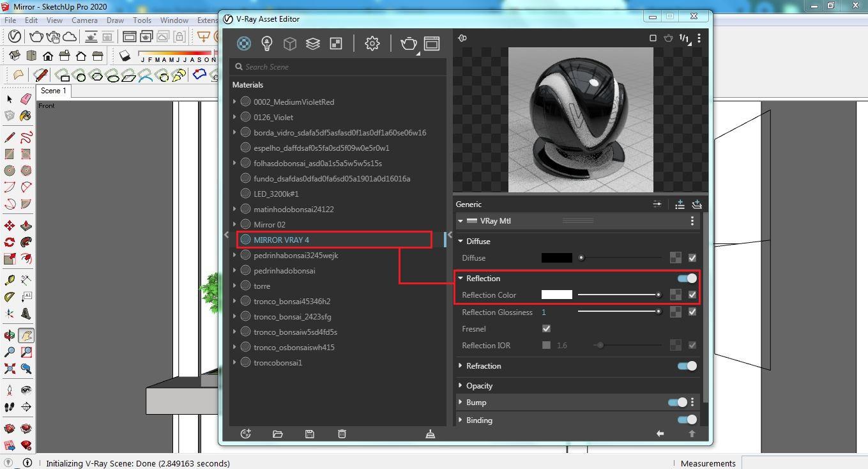This screenshot has height=469, width=868.
Task: Expand Mirror 02 material
Action: 235,224
